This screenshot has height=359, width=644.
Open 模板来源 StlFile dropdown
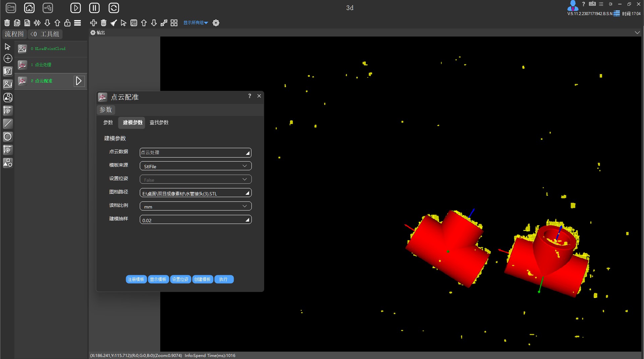pos(195,166)
